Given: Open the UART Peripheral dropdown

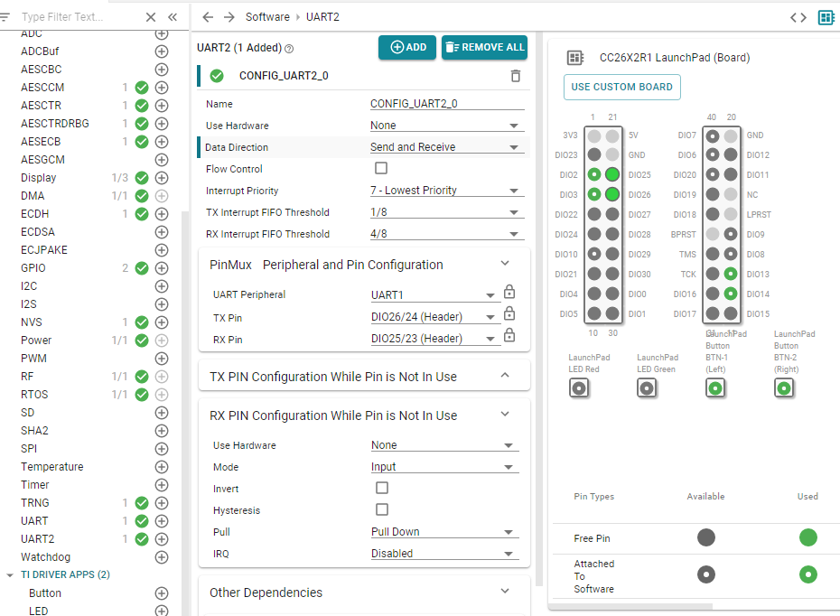Looking at the screenshot, I should (x=435, y=295).
